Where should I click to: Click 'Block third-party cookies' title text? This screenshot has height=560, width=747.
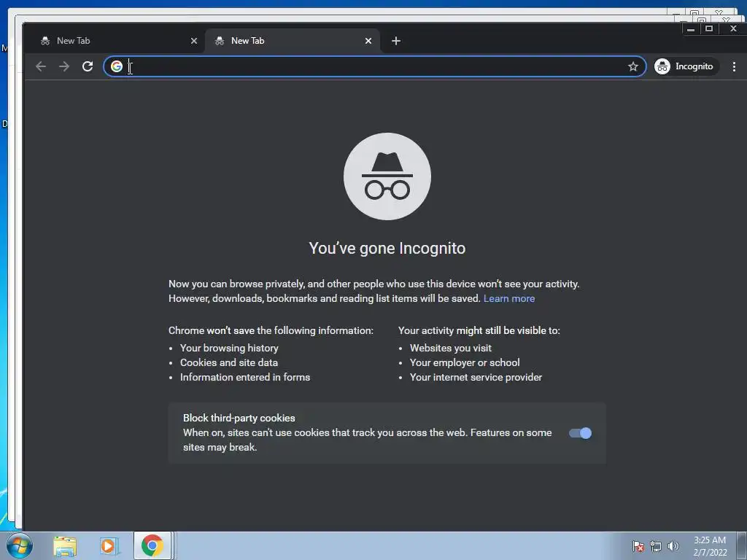coord(239,418)
